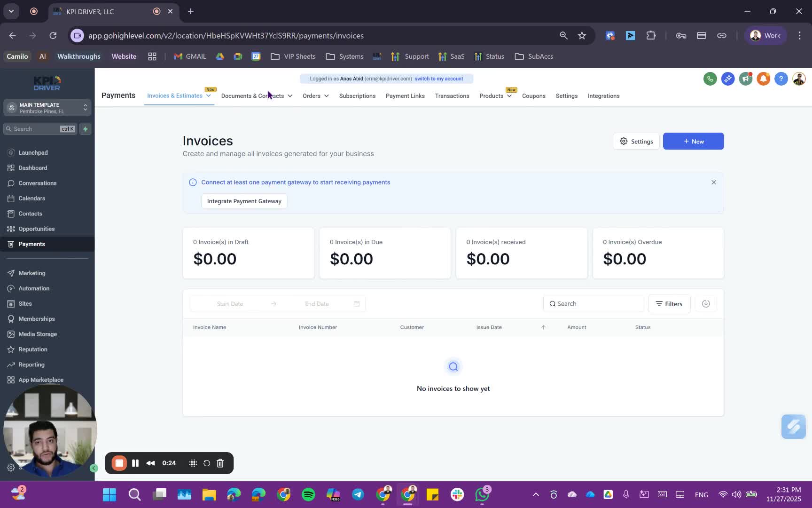
Task: Collapse the sidebar with green arrow
Action: coord(94,468)
